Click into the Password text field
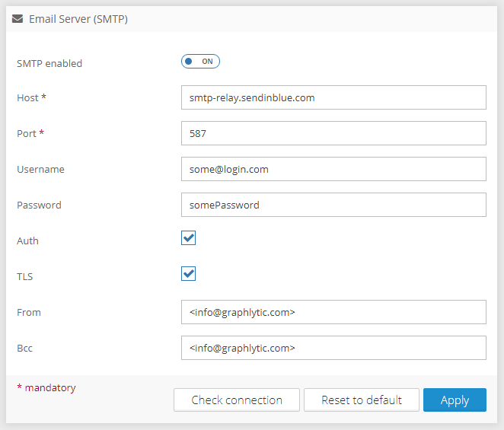504x430 pixels. tap(333, 205)
